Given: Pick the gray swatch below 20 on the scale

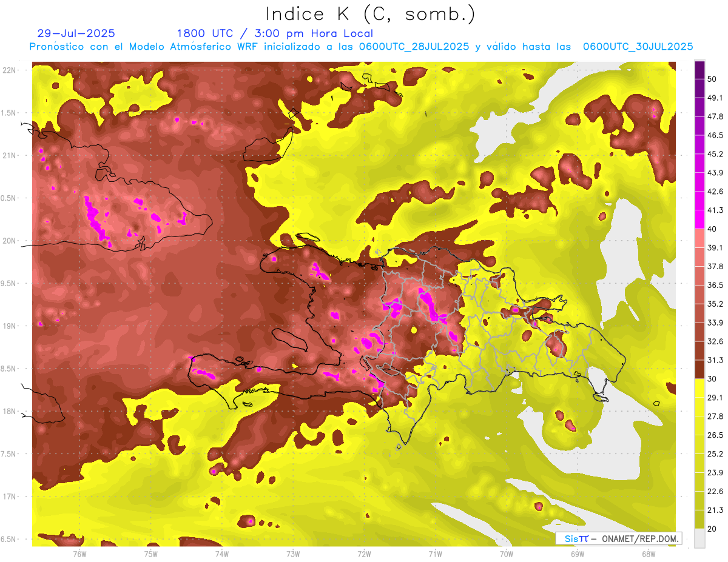Looking at the screenshot, I should (699, 538).
